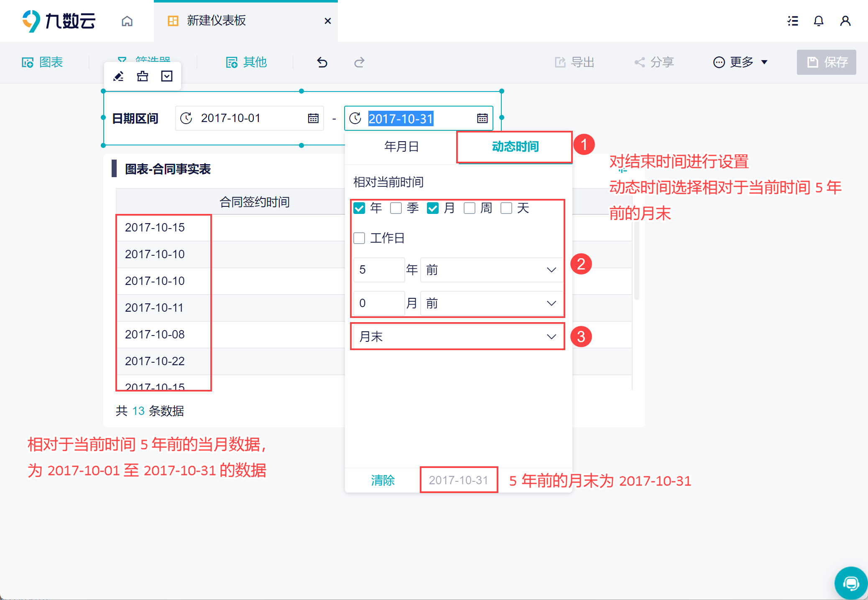Expand the 年 前 direction dropdown
The height and width of the screenshot is (600, 868).
pos(491,270)
